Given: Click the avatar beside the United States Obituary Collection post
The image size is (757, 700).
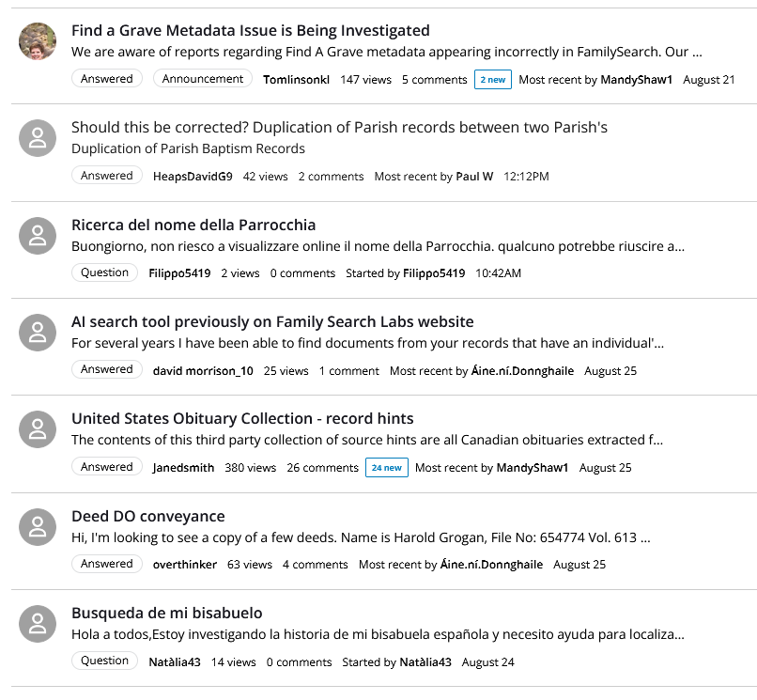Looking at the screenshot, I should pos(38,429).
